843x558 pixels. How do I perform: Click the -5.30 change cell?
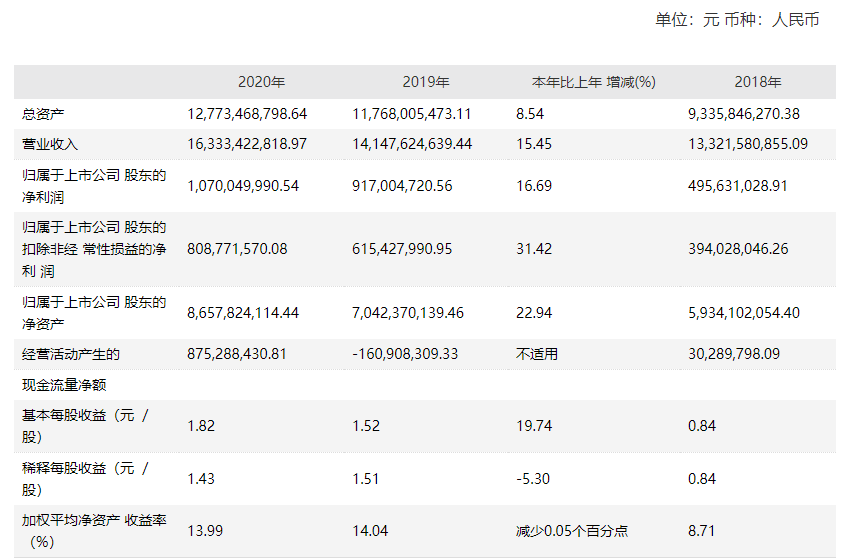[533, 478]
